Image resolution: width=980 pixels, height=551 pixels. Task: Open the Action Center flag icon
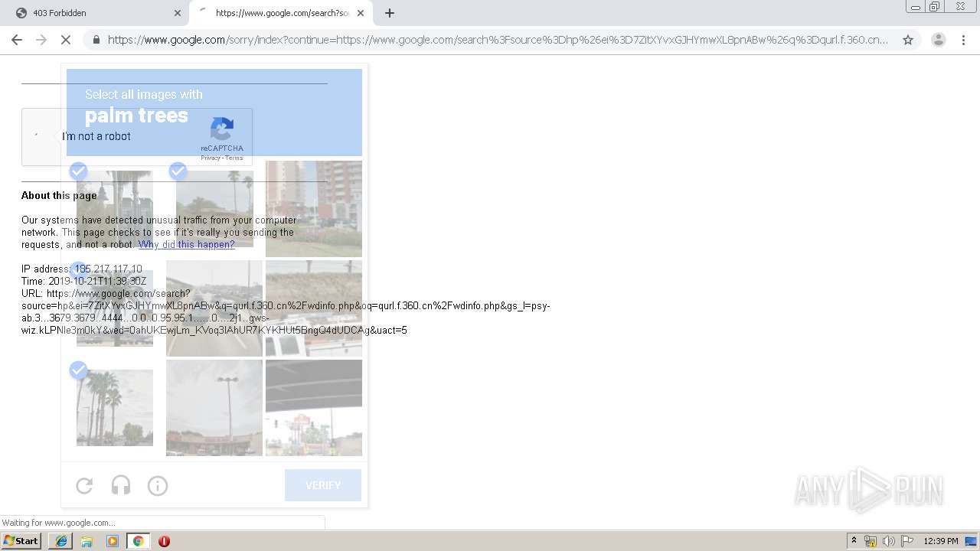907,541
